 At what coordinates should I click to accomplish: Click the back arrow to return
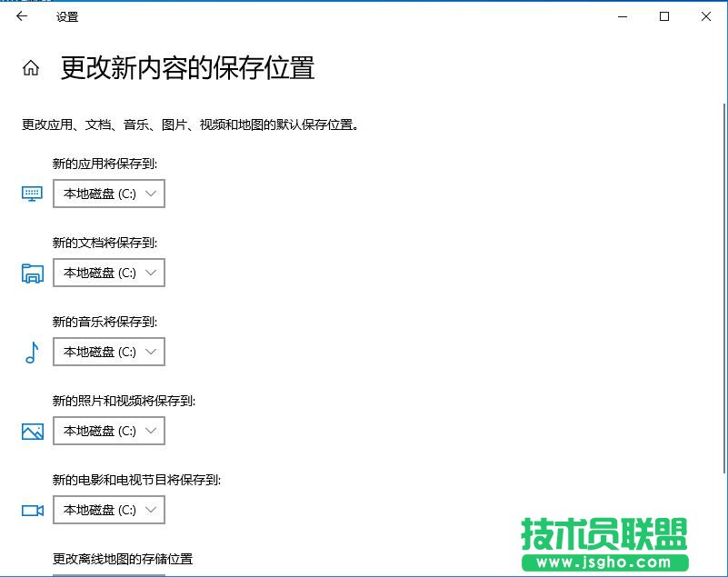[x=20, y=16]
